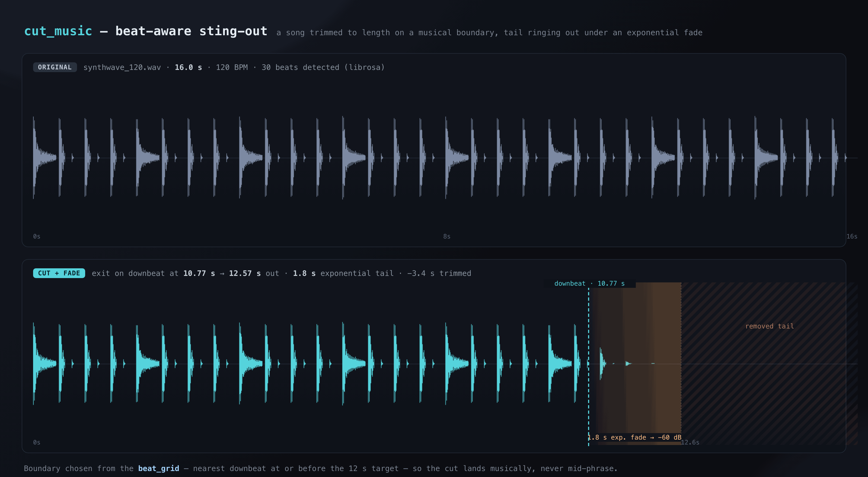This screenshot has height=477, width=868.
Task: Click the dashed downbeat cut line
Action: click(589, 367)
